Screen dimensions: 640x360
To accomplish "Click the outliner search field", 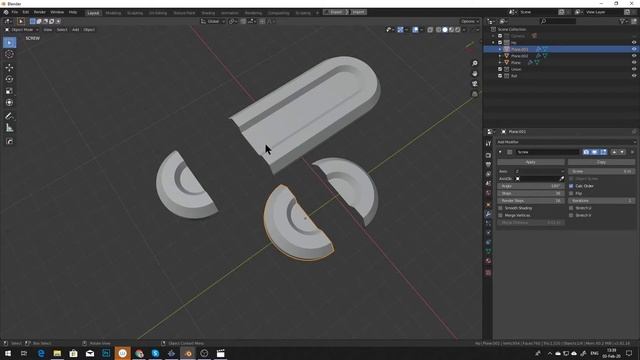I will [x=558, y=21].
